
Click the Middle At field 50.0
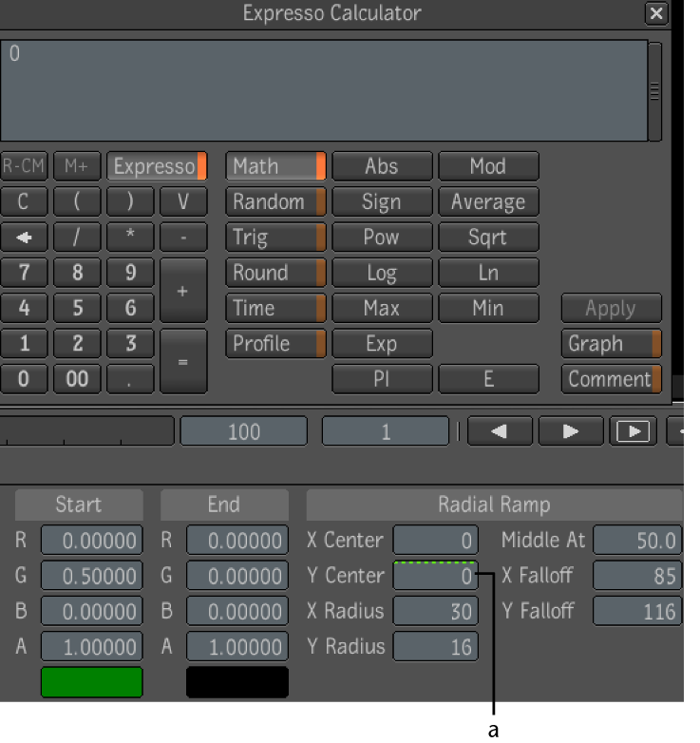[637, 541]
